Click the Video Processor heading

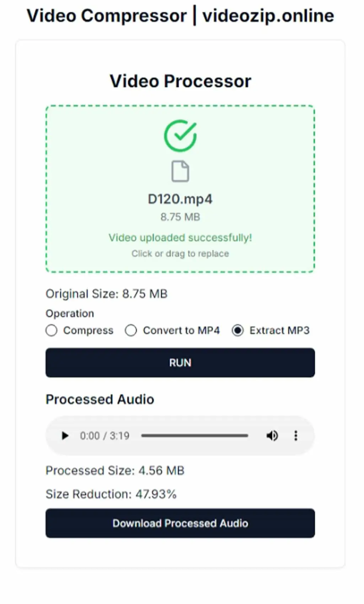pos(180,81)
